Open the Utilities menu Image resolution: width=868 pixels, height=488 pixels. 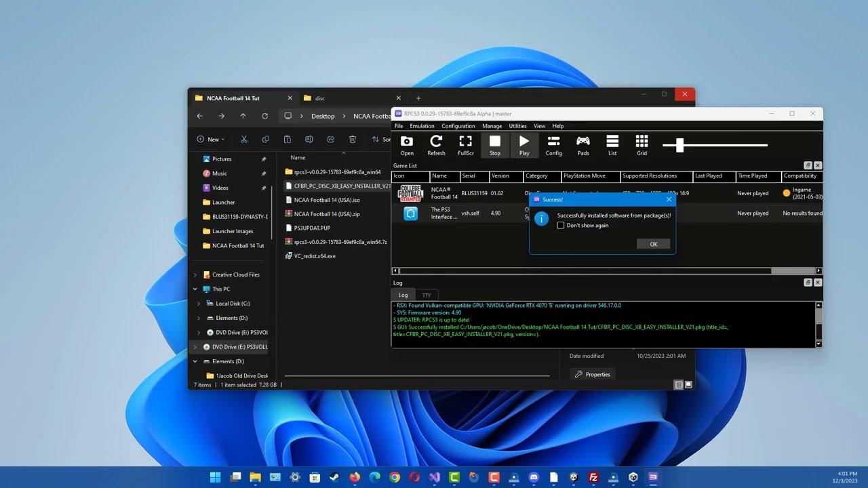point(517,126)
